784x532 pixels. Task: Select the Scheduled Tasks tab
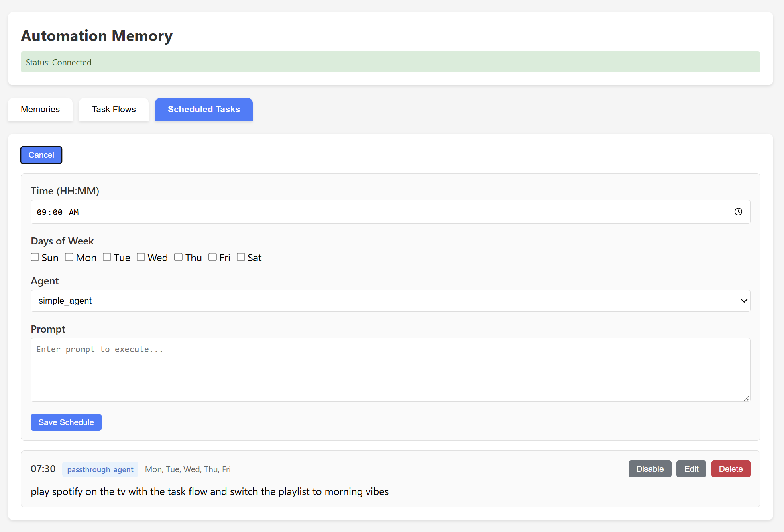pyautogui.click(x=204, y=110)
